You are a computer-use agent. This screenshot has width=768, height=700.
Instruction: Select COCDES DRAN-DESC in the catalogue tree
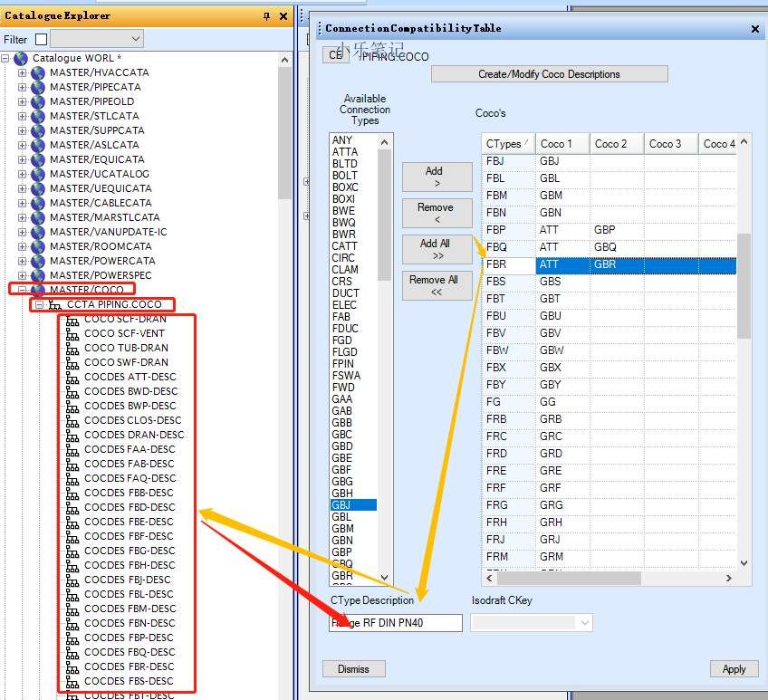tap(134, 435)
